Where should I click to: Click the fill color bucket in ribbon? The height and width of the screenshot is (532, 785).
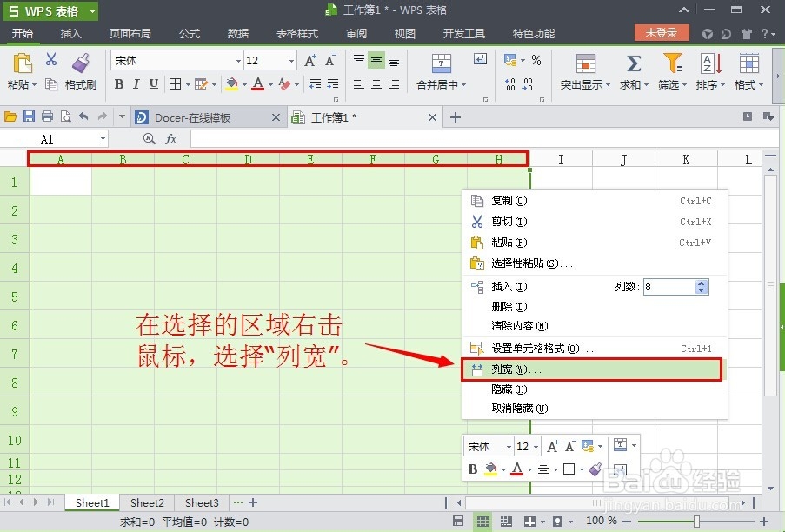tap(232, 84)
